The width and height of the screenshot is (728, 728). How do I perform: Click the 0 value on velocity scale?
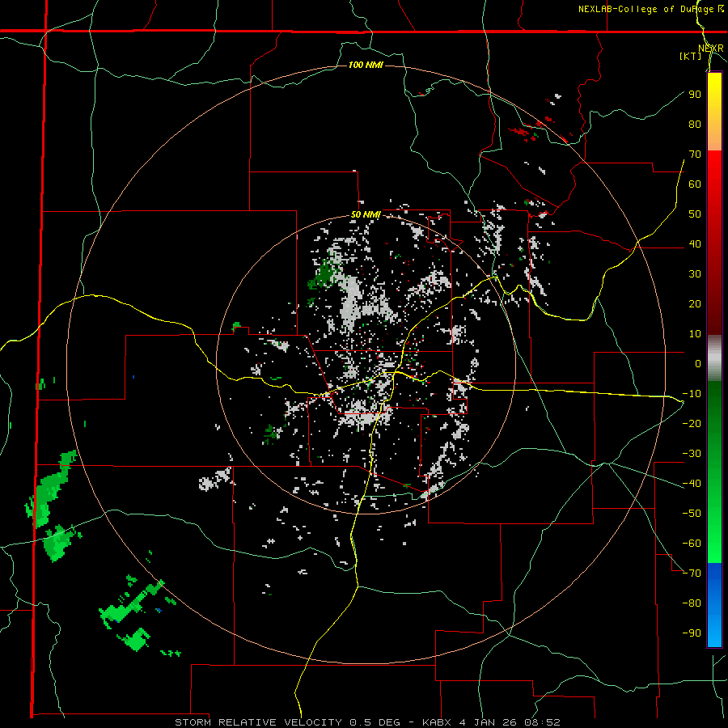point(698,364)
